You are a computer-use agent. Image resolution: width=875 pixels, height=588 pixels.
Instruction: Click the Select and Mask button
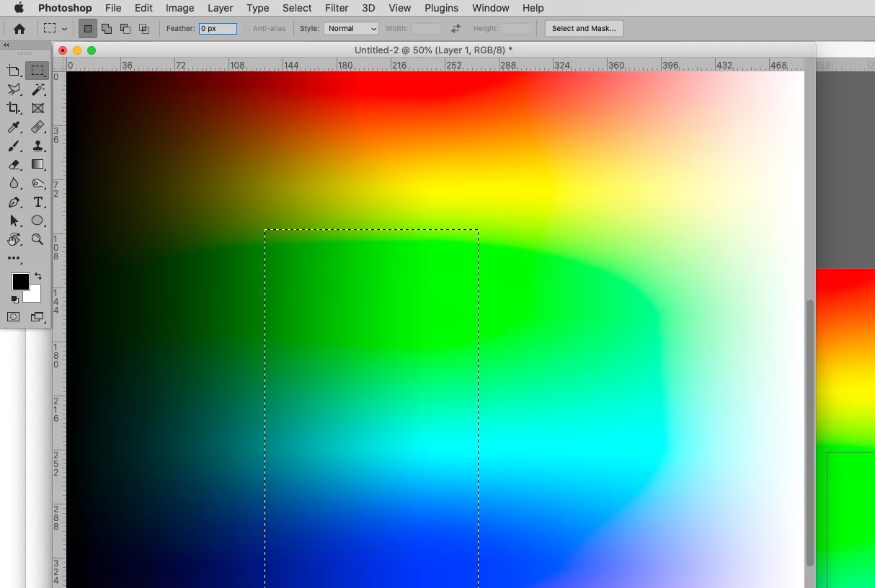[584, 29]
